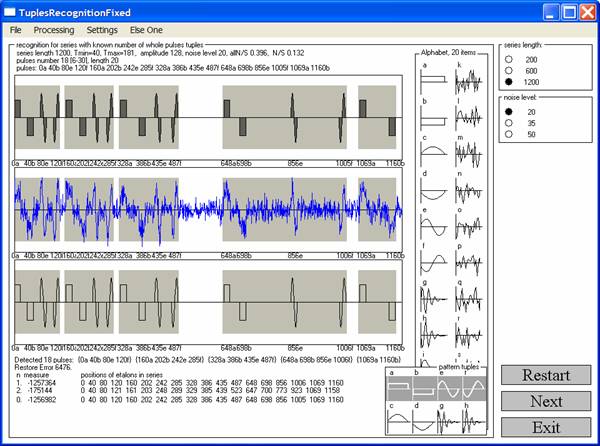Click result row 2 measure -175144
The height and width of the screenshot is (446, 600).
tap(41, 390)
